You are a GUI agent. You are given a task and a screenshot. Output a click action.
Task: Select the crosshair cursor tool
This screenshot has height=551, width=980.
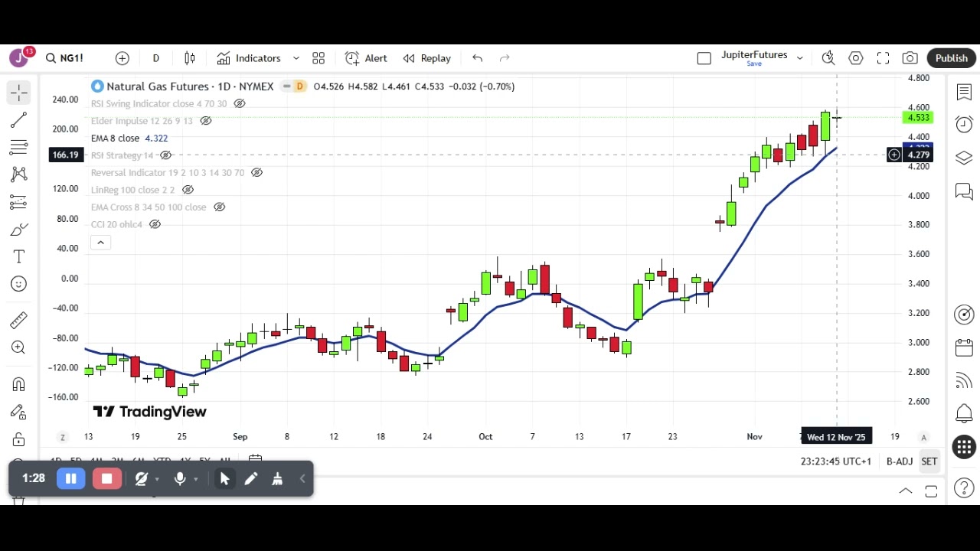(19, 93)
